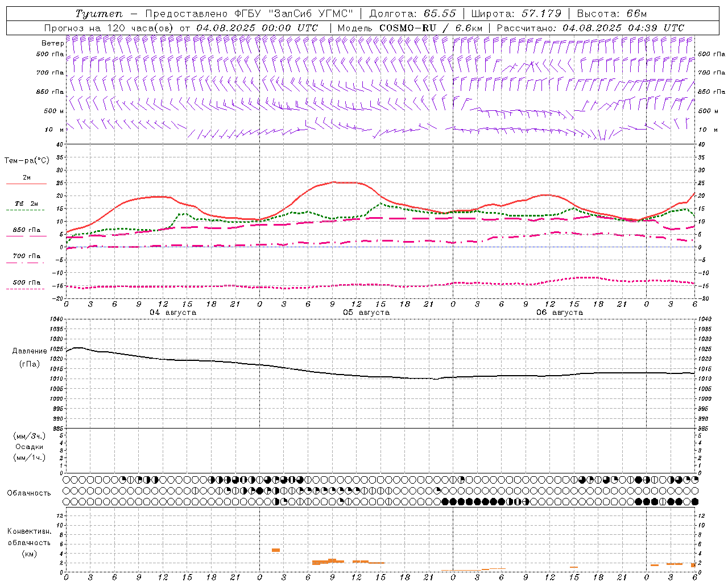This screenshot has height=582, width=728.
Task: Click the (км) unit label
Action: point(30,554)
